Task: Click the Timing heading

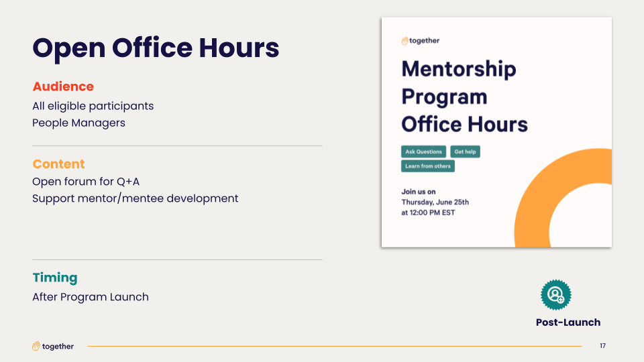Action: pos(55,278)
